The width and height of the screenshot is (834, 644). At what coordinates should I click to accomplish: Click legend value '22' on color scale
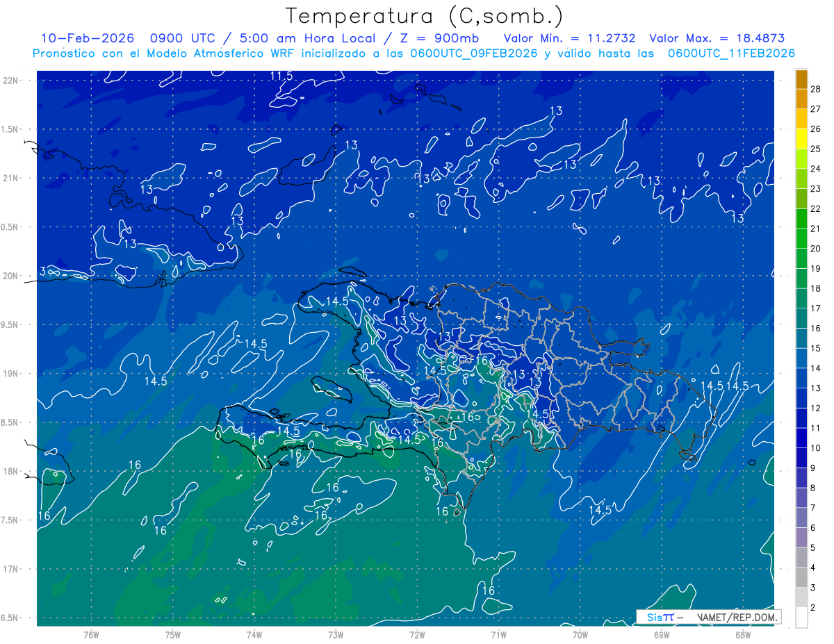pyautogui.click(x=815, y=208)
